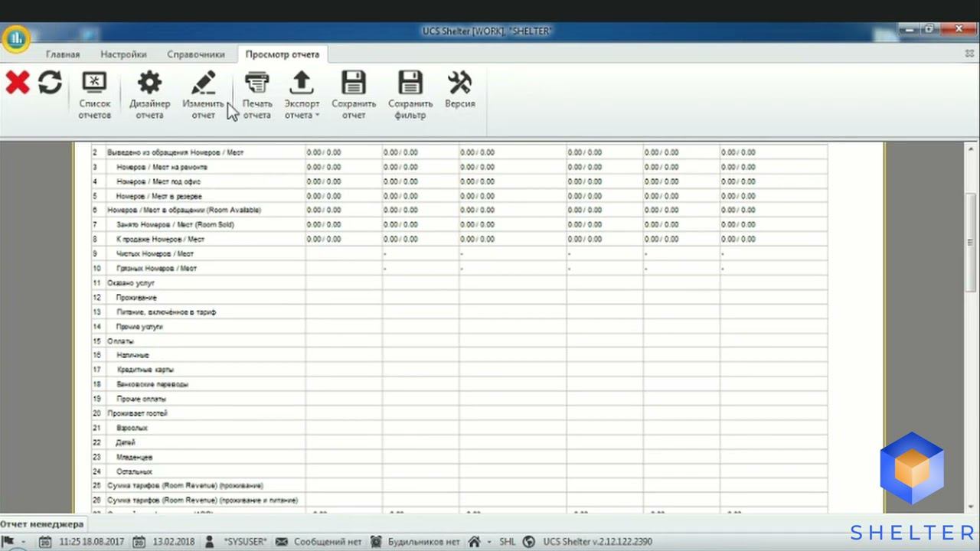
Task: Close the report with the red X icon
Action: pyautogui.click(x=18, y=83)
